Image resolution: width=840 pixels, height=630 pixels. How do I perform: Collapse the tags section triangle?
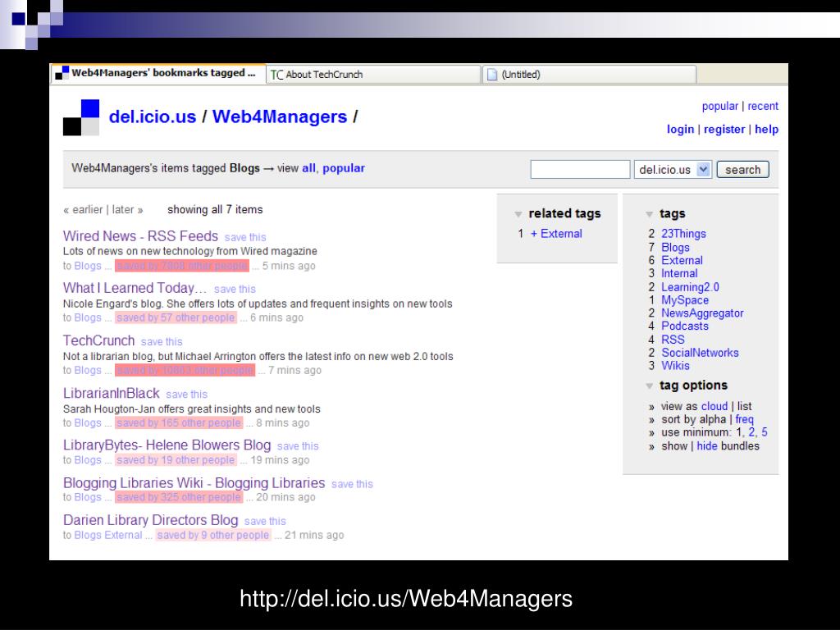[650, 214]
